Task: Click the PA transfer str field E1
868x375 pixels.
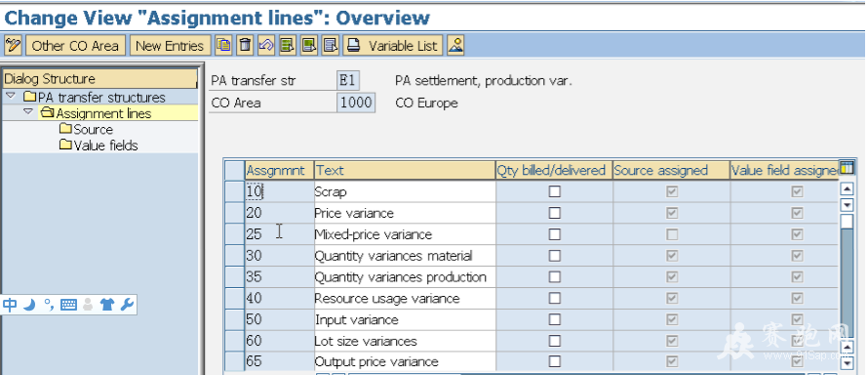Action: click(x=347, y=80)
